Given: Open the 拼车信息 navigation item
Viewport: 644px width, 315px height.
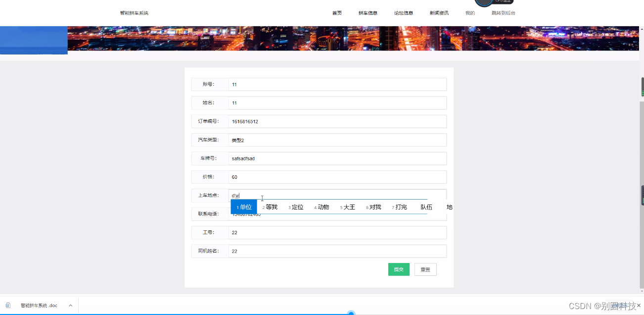Looking at the screenshot, I should click(368, 13).
